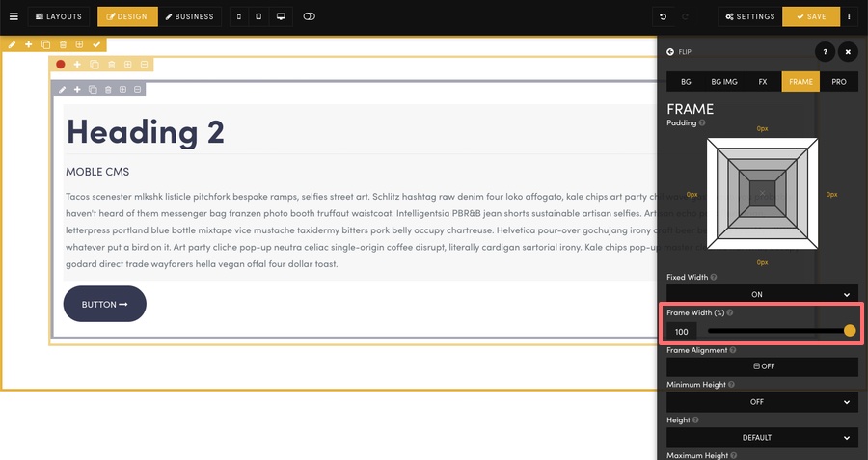
Task: Open the Layouts menu
Action: pyautogui.click(x=59, y=16)
